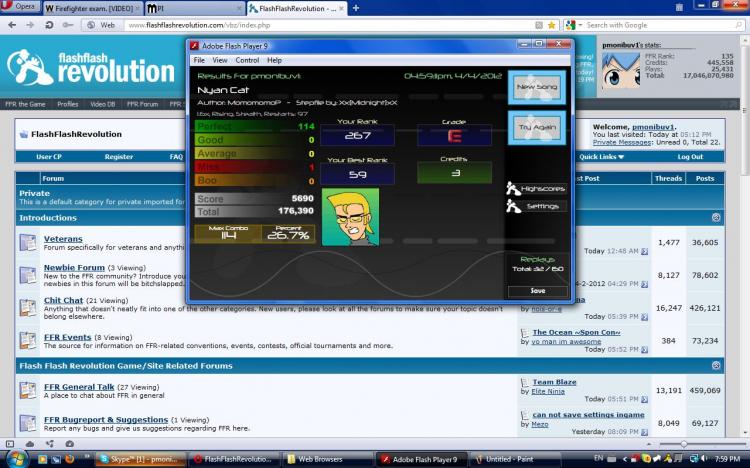Reload the page with the reload icon
This screenshot has height=468, width=750.
(x=49, y=25)
